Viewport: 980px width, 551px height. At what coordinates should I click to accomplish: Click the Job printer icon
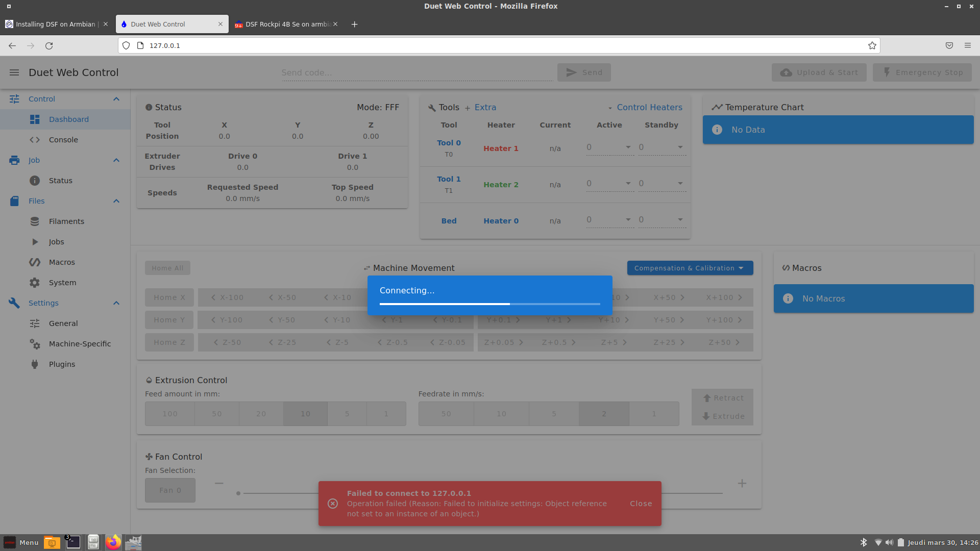14,160
